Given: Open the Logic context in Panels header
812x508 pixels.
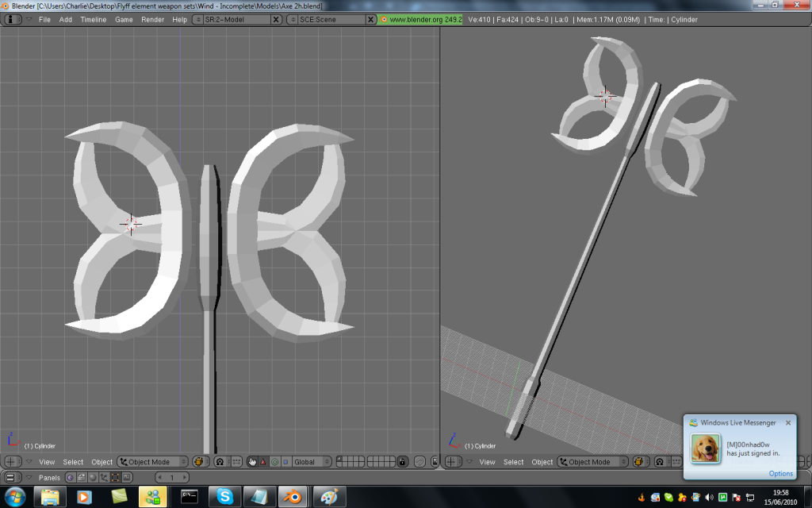Looking at the screenshot, I should coord(71,477).
